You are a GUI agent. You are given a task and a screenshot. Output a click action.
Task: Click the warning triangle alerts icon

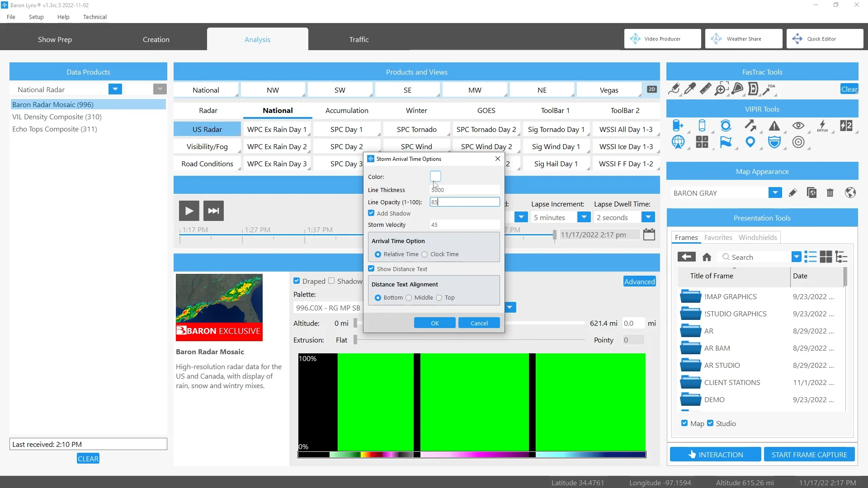[x=774, y=126]
